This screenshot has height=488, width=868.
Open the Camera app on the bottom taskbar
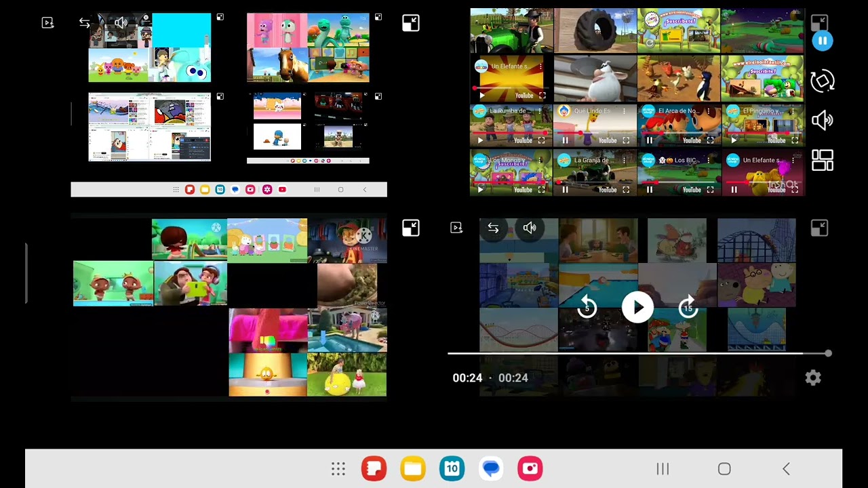[x=530, y=469]
